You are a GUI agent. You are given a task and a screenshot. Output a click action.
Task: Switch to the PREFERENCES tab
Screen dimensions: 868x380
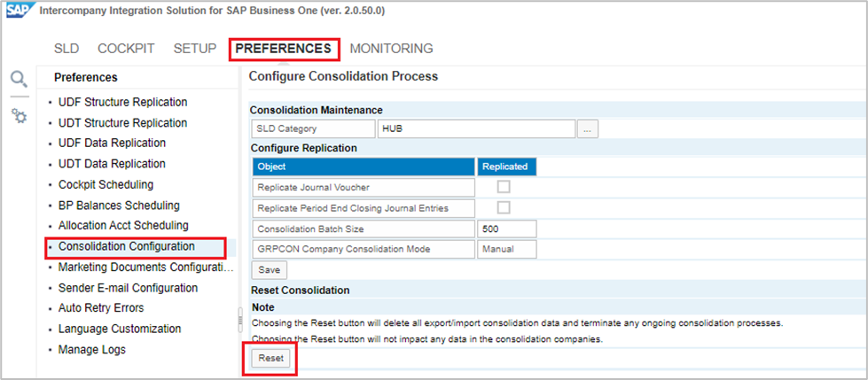(284, 49)
